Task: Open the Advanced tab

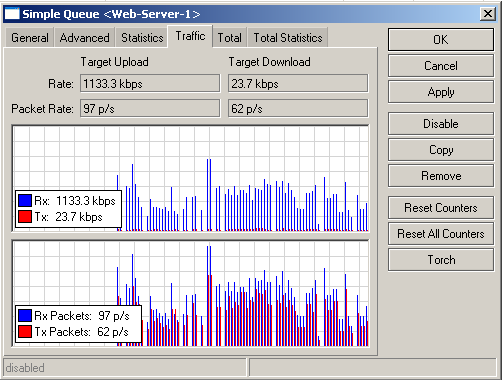Action: (x=84, y=38)
